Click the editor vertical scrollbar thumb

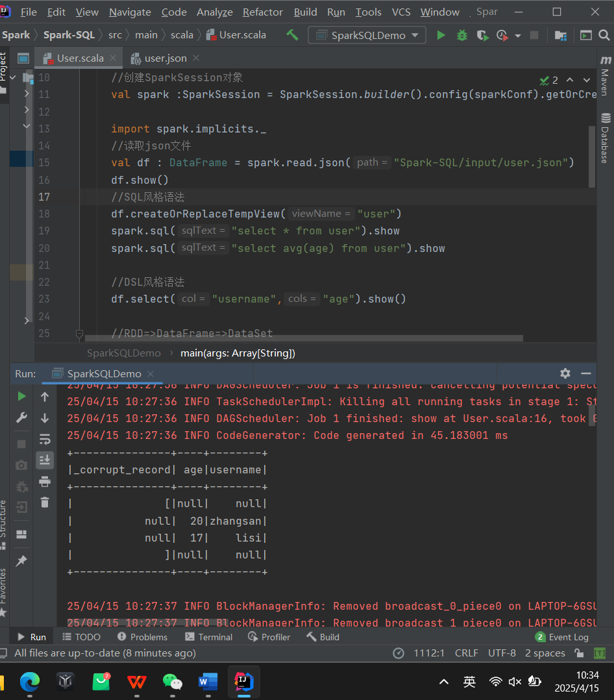click(592, 156)
